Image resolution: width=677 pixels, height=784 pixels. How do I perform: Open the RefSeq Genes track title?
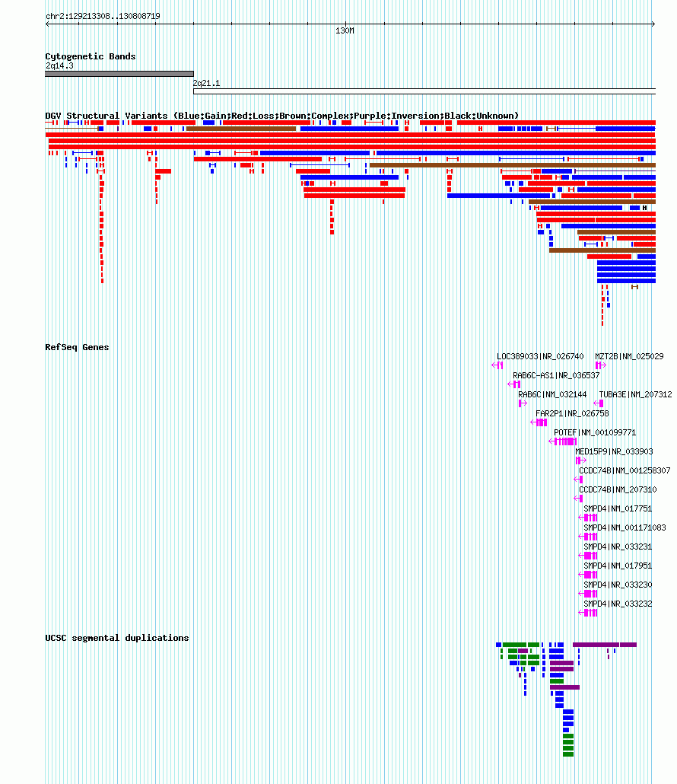77,347
